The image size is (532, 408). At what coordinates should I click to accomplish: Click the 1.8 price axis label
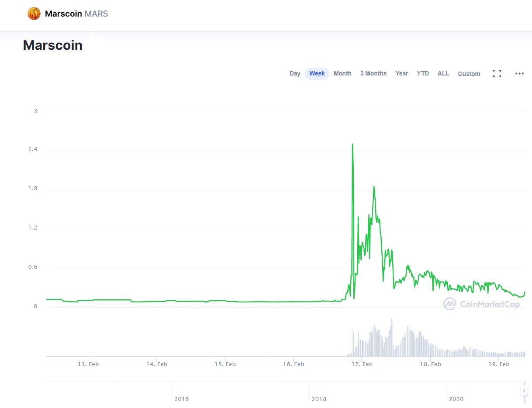tap(33, 189)
